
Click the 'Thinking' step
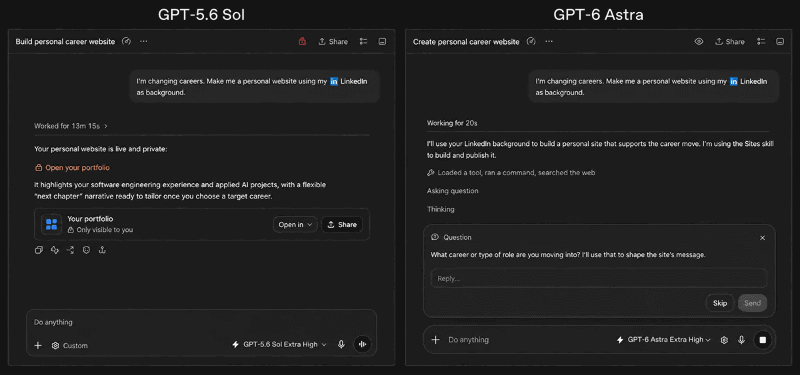pyautogui.click(x=441, y=209)
